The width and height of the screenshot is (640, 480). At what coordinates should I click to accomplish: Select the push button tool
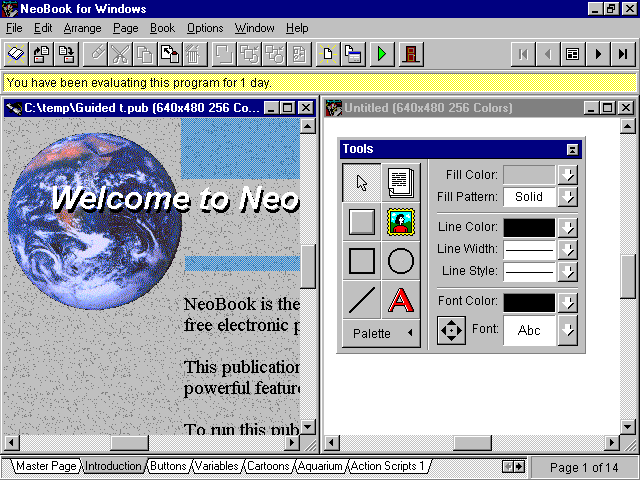click(362, 222)
